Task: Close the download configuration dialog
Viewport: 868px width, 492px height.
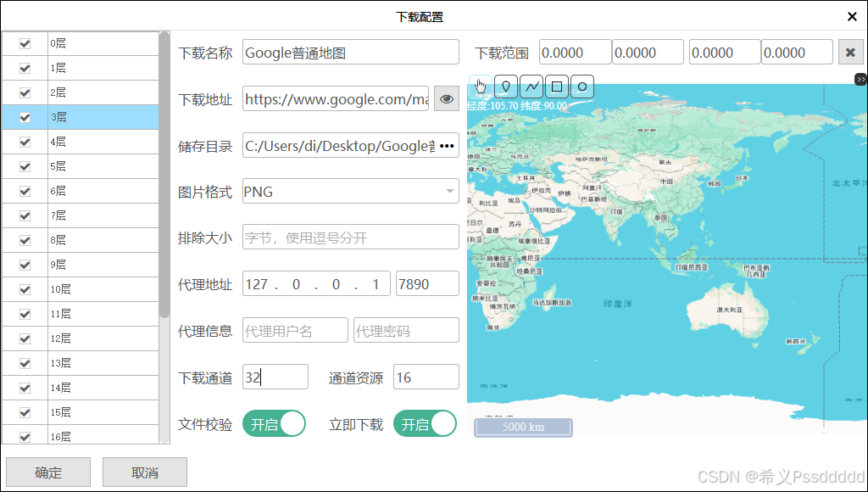Action: coord(852,17)
